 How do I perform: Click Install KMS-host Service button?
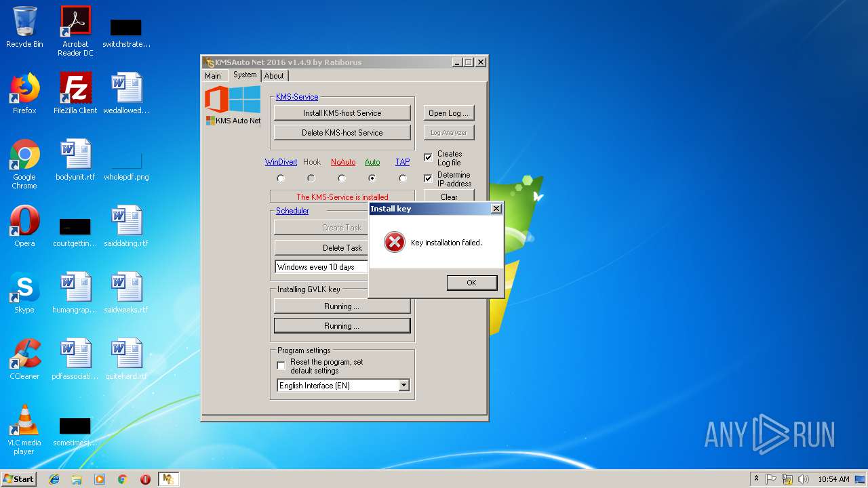[x=342, y=113]
